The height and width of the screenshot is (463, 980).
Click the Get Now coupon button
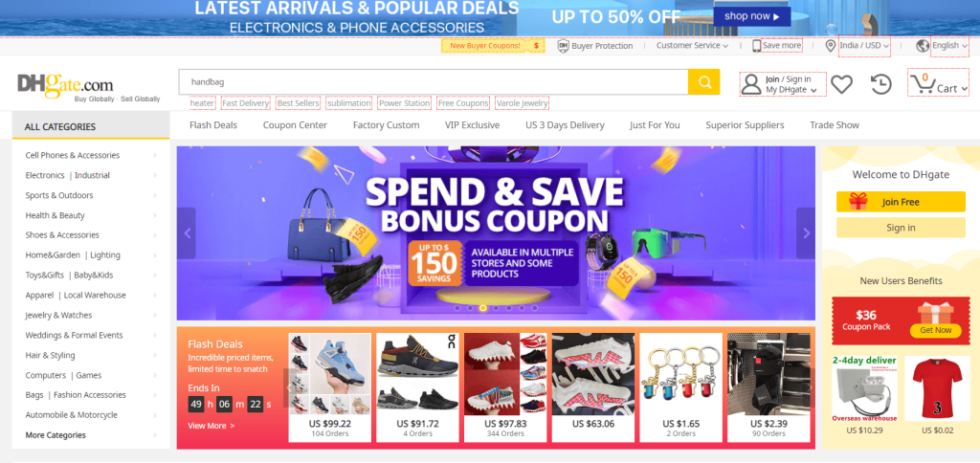tap(935, 330)
